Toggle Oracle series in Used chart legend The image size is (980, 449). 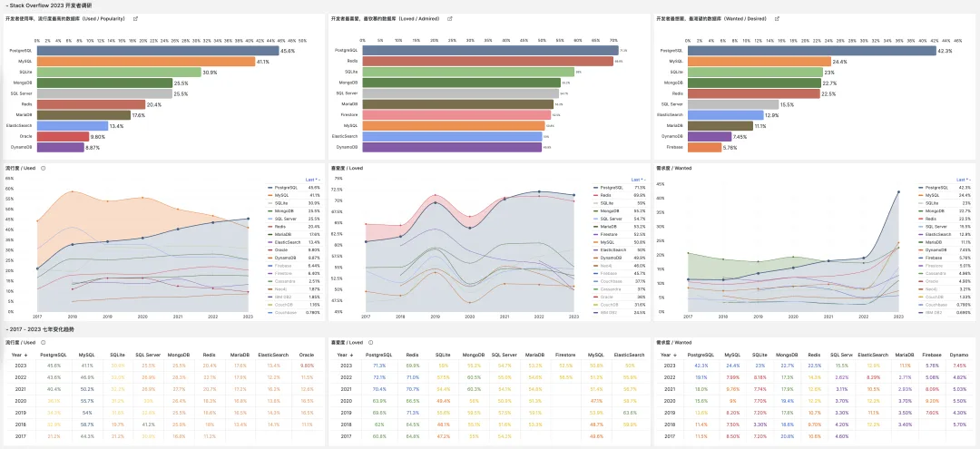282,249
